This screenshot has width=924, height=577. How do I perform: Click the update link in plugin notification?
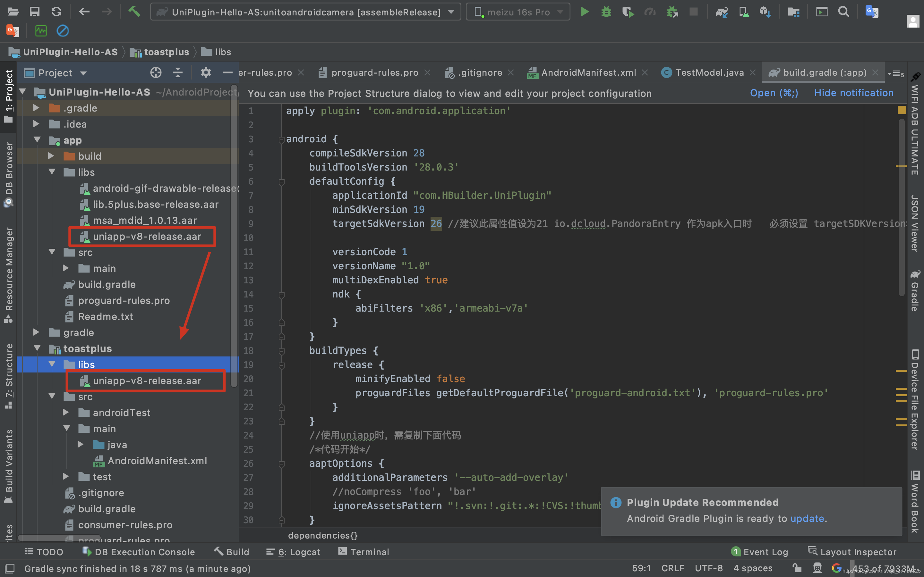tap(807, 518)
